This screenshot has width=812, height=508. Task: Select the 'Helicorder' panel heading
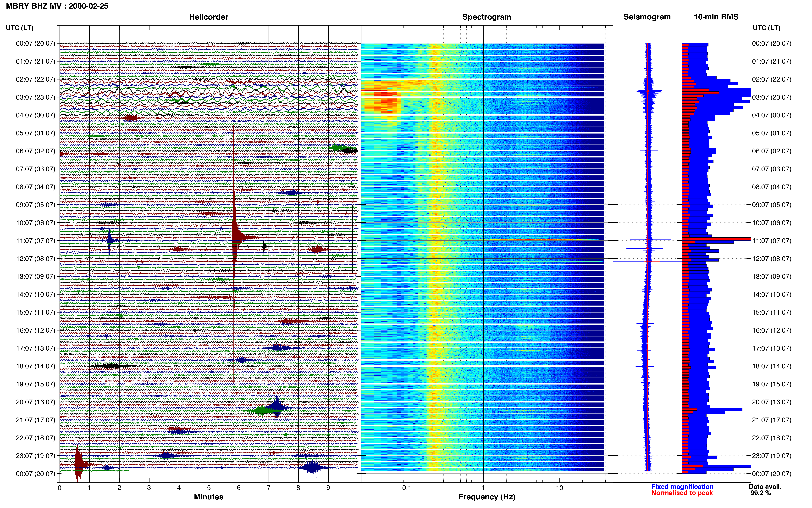(209, 17)
